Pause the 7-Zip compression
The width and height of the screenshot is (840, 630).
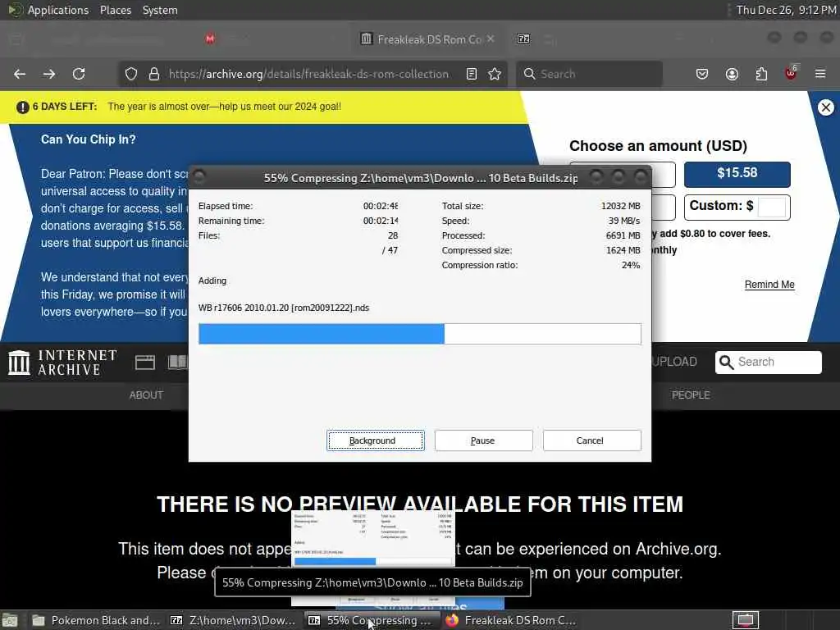(484, 441)
